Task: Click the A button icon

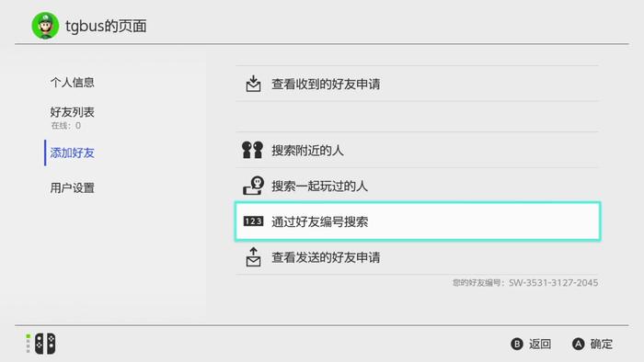Action: tap(579, 344)
